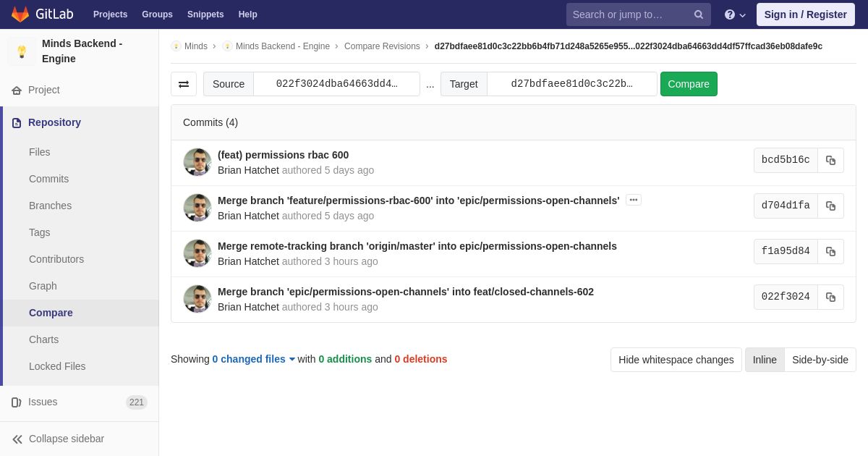
Task: Focus the Search or jump to field
Action: coord(628,14)
